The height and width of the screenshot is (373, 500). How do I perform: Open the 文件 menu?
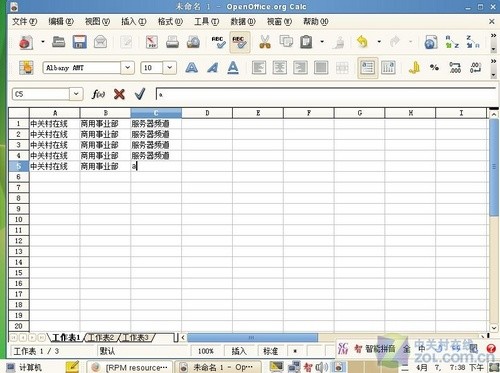click(x=24, y=22)
